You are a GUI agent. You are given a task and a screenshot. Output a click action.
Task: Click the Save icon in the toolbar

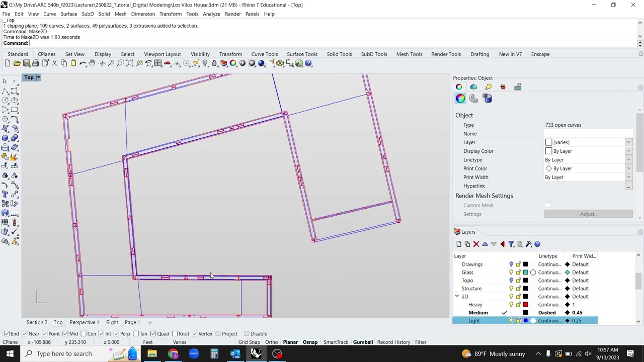[26, 63]
